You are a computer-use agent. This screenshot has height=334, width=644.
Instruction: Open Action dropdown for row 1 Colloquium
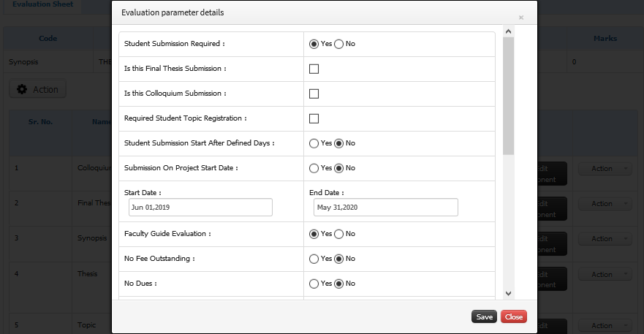[605, 169]
